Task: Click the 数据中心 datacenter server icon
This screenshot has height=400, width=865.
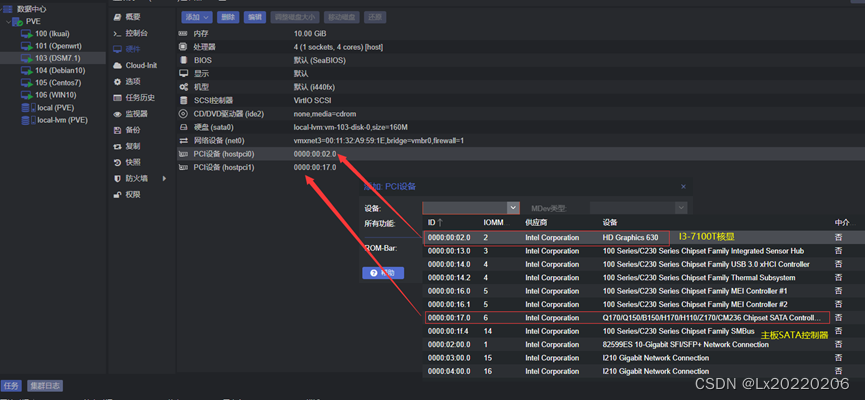Action: click(x=8, y=9)
